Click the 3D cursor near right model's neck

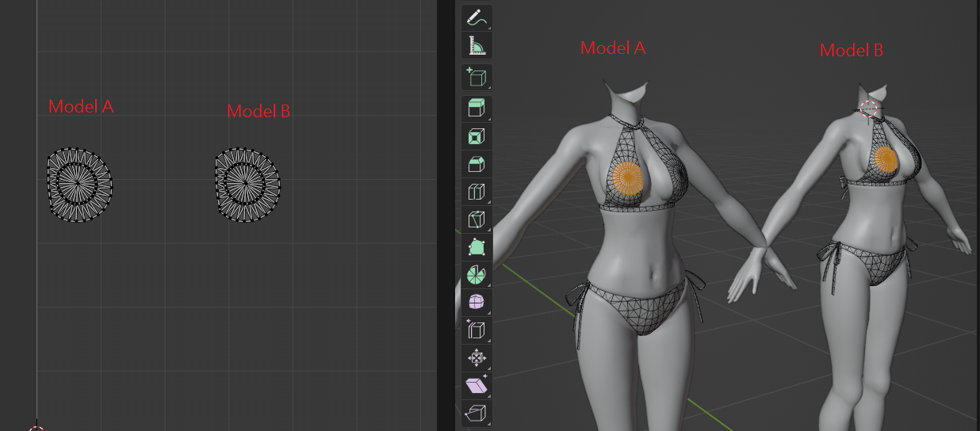pos(869,110)
